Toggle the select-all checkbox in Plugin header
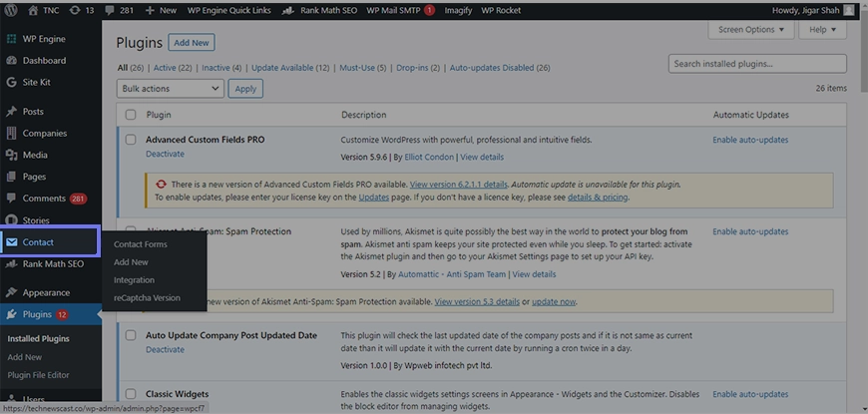This screenshot has width=868, height=414. click(x=131, y=115)
